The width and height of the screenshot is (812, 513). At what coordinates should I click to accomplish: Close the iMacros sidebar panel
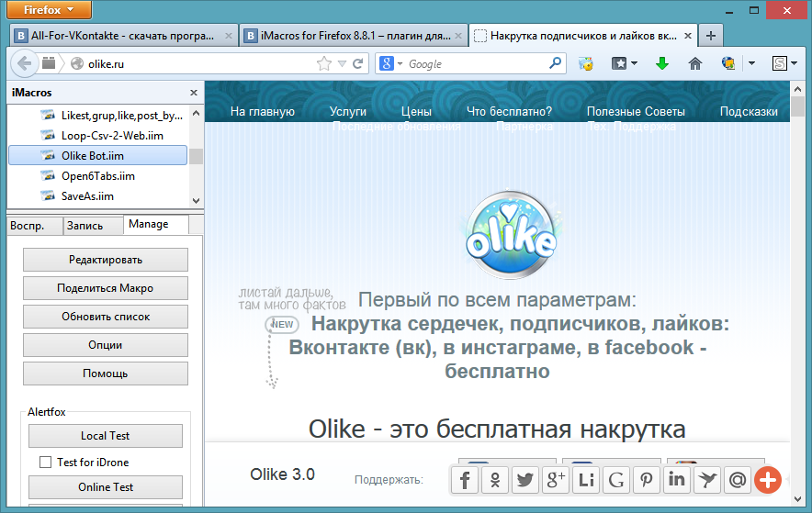click(194, 93)
